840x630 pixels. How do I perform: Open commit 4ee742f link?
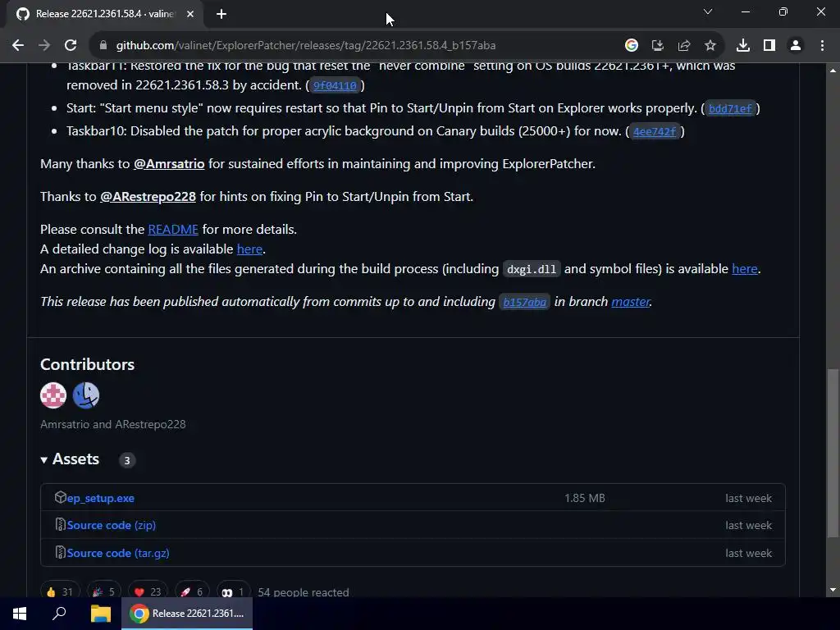pyautogui.click(x=655, y=132)
